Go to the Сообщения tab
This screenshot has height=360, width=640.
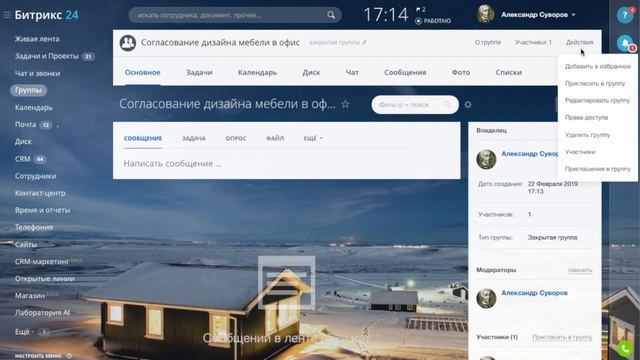click(405, 72)
